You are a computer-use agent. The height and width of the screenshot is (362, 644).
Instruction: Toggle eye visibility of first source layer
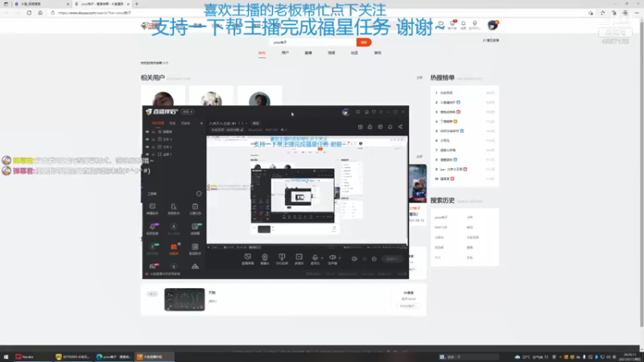click(147, 132)
